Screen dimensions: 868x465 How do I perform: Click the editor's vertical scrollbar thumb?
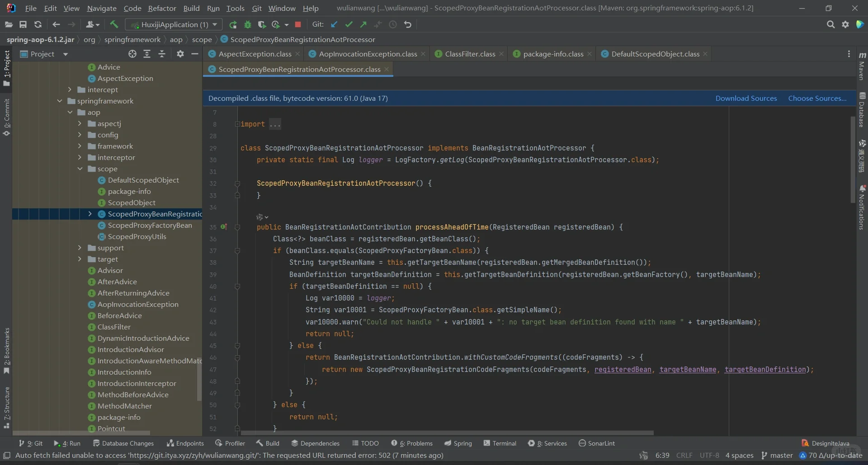click(x=853, y=159)
